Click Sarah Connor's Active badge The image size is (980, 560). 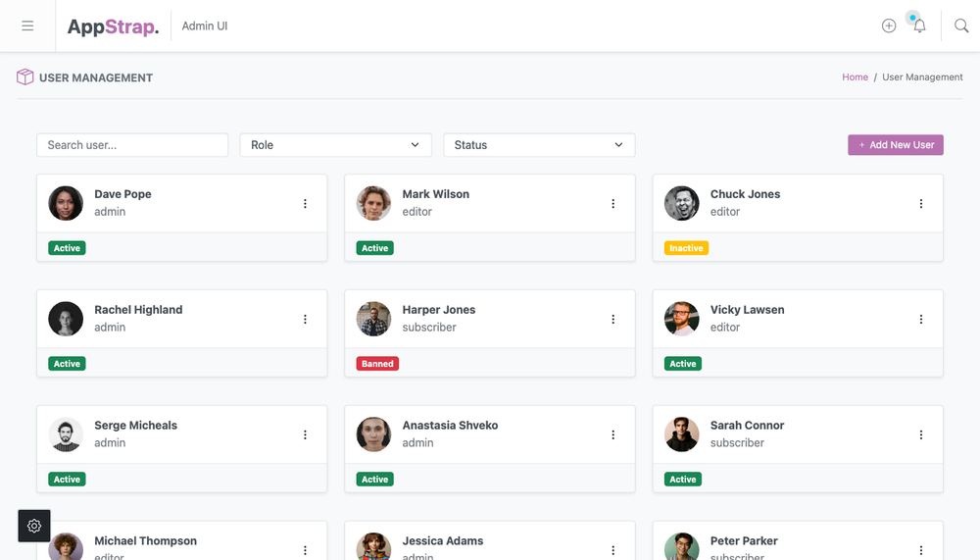tap(682, 480)
